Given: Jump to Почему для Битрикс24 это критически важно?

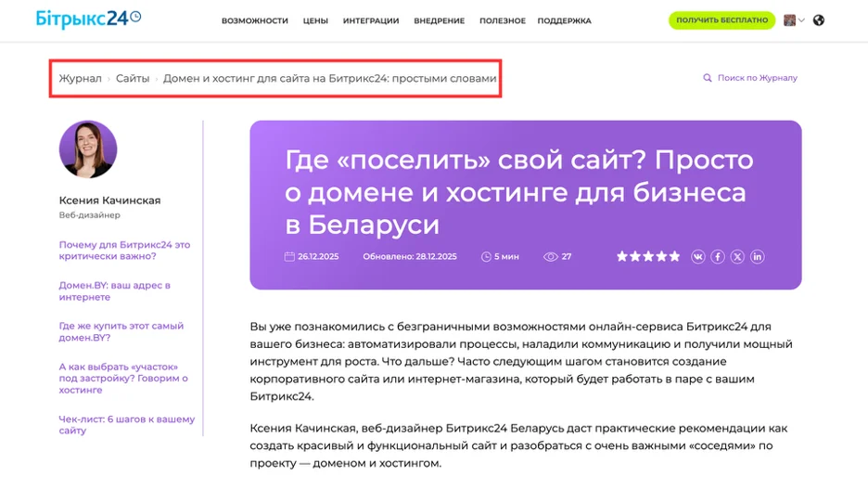Looking at the screenshot, I should (124, 251).
